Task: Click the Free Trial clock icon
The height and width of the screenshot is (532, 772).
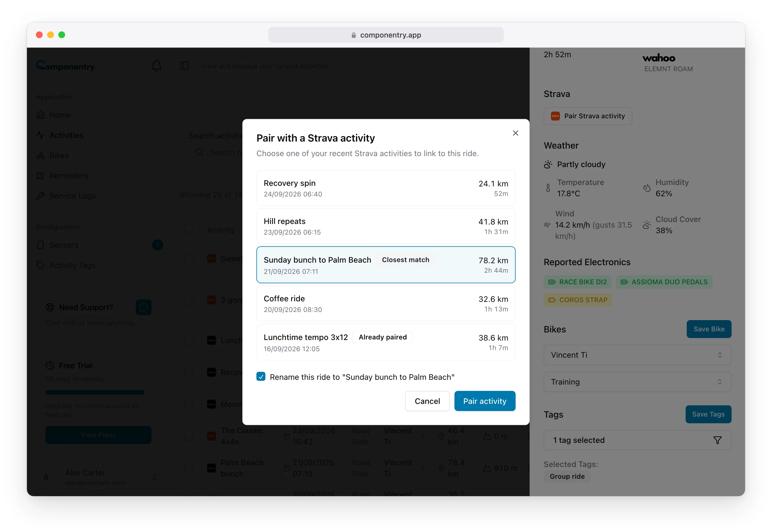Action: coord(50,366)
